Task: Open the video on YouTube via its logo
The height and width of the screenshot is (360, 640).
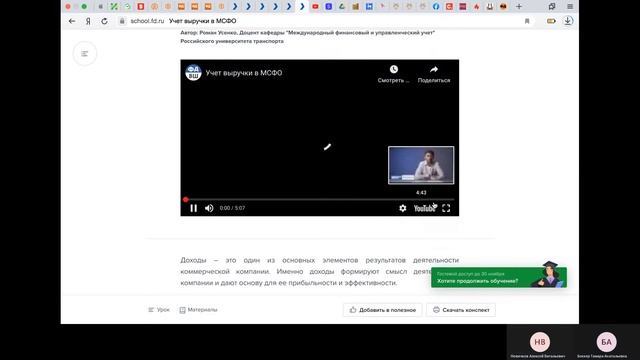Action: (425, 208)
